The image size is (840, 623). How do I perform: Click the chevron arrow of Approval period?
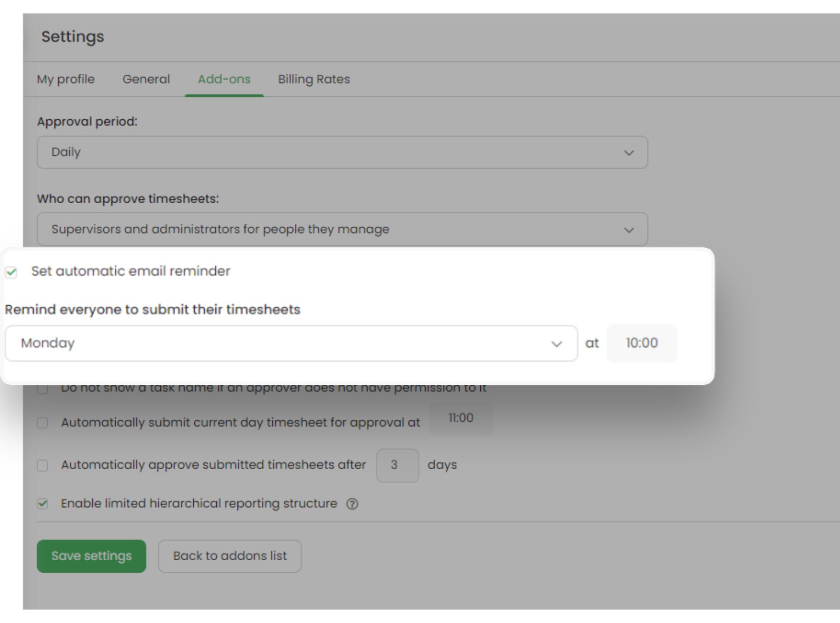click(x=629, y=153)
